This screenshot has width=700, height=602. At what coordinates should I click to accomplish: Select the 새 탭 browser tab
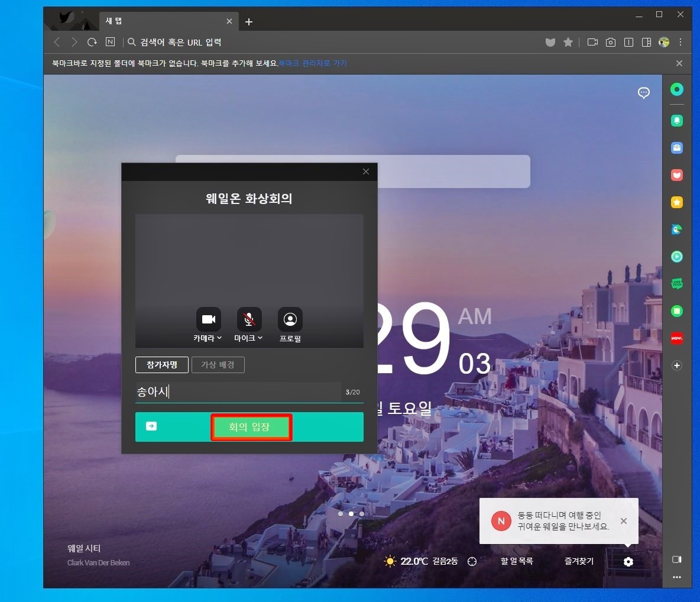[x=168, y=21]
